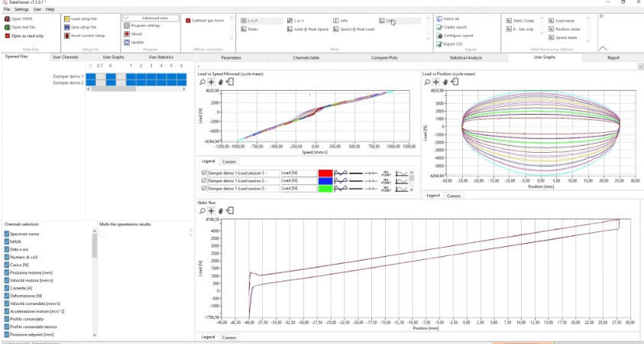Open the Help menu

click(50, 9)
